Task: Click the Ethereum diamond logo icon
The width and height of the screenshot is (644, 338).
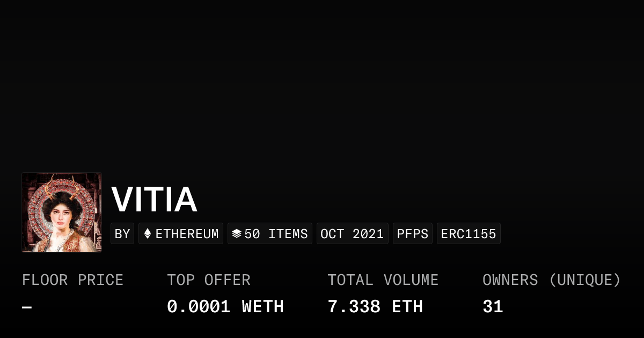Action: [148, 234]
